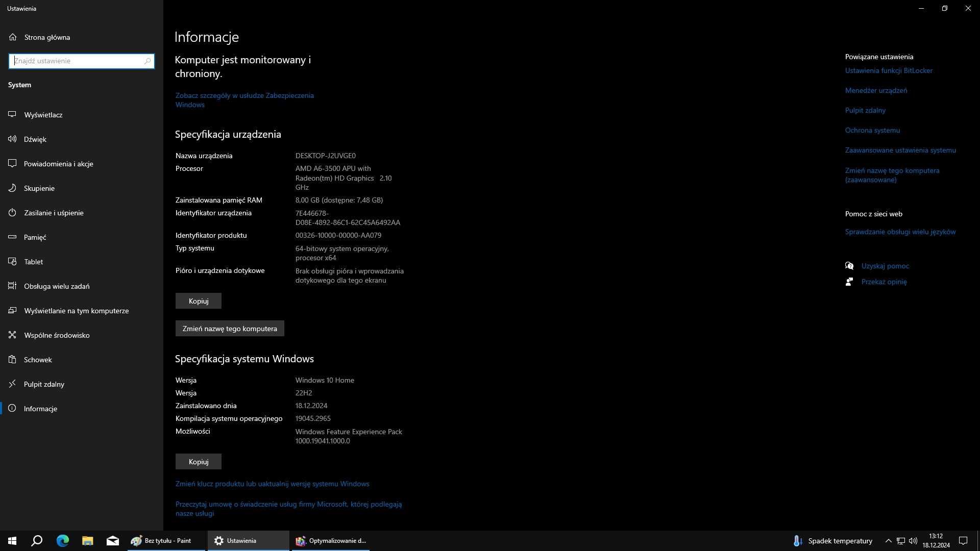Click the 22H2 version value
This screenshot has height=551, width=980.
pyautogui.click(x=304, y=393)
